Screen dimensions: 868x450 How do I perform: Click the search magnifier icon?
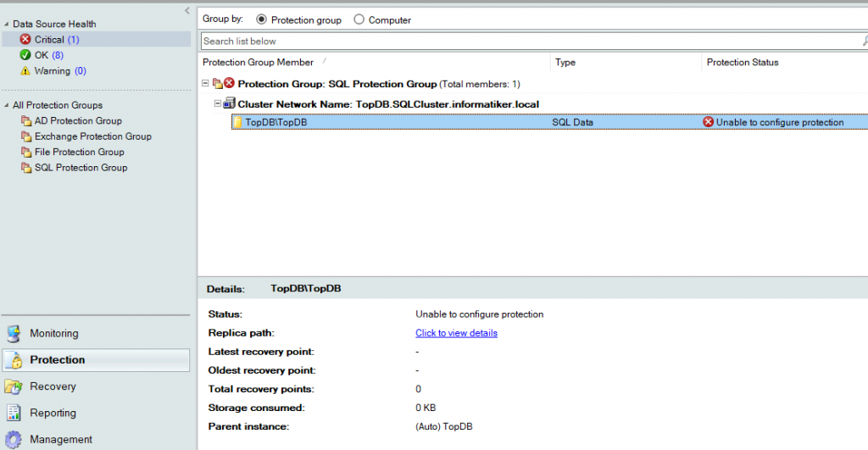865,41
